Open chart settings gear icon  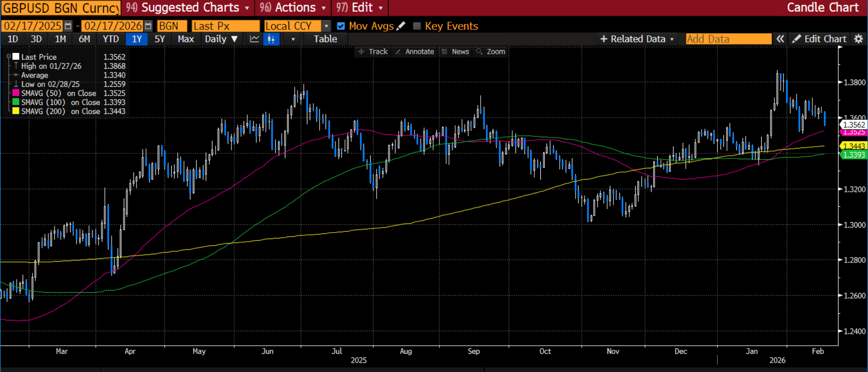coord(859,39)
